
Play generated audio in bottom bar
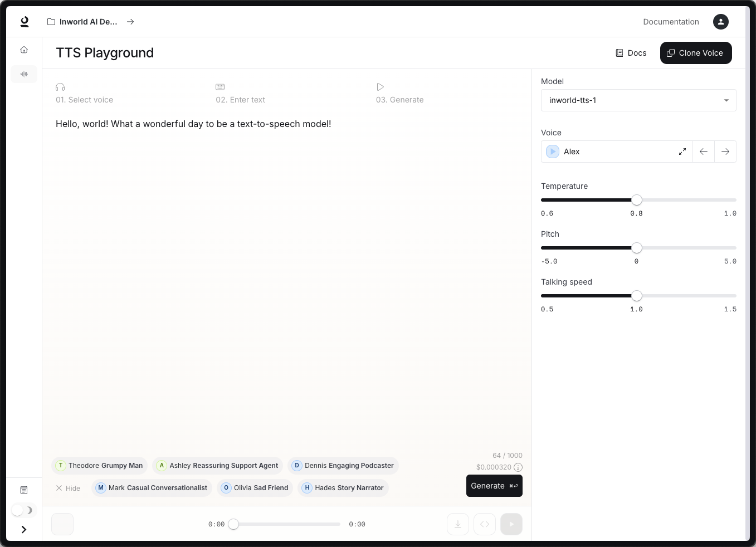(511, 524)
